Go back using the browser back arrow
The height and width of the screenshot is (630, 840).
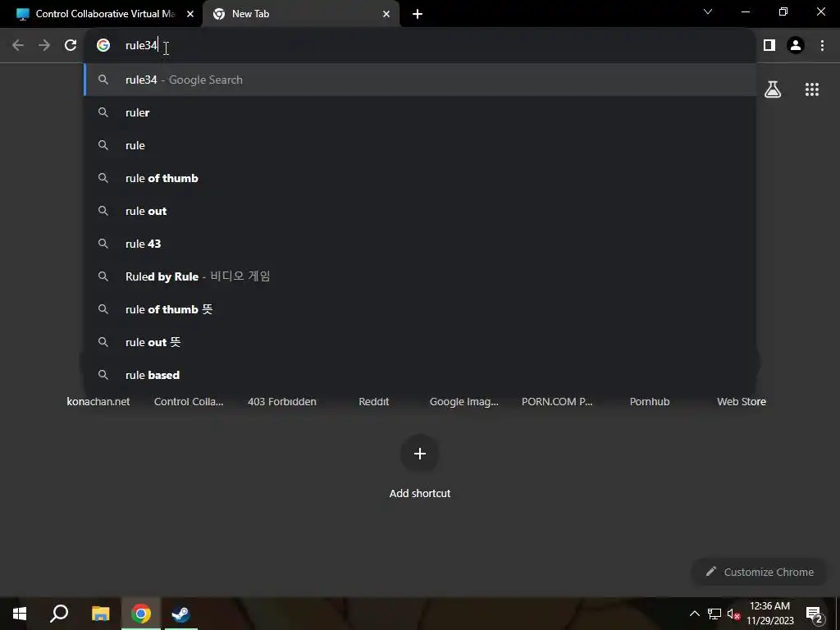(18, 46)
